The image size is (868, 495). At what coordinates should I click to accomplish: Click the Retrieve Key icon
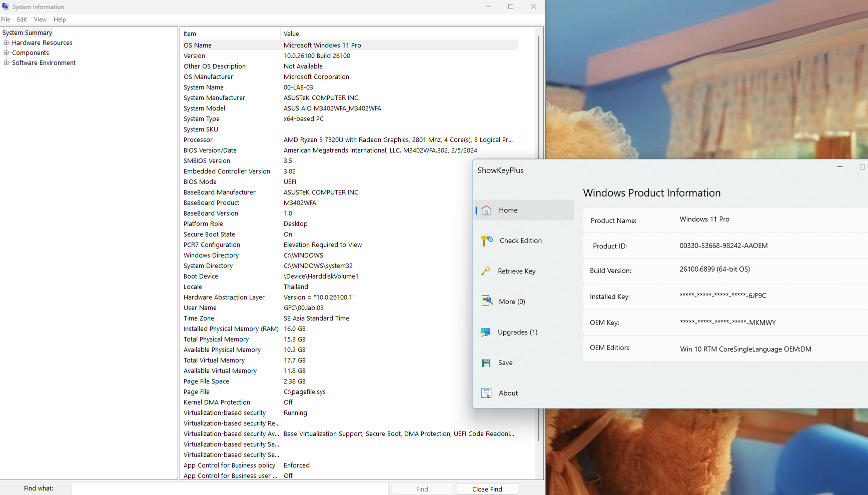tap(486, 271)
